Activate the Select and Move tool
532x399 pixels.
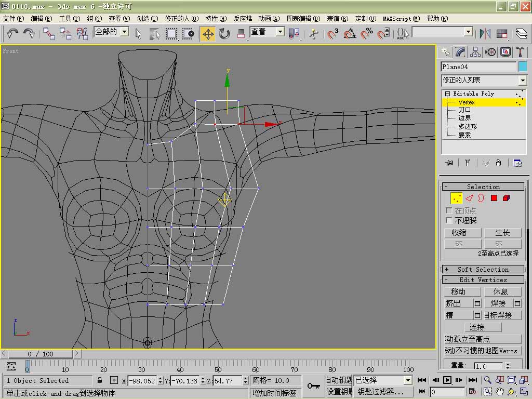208,34
